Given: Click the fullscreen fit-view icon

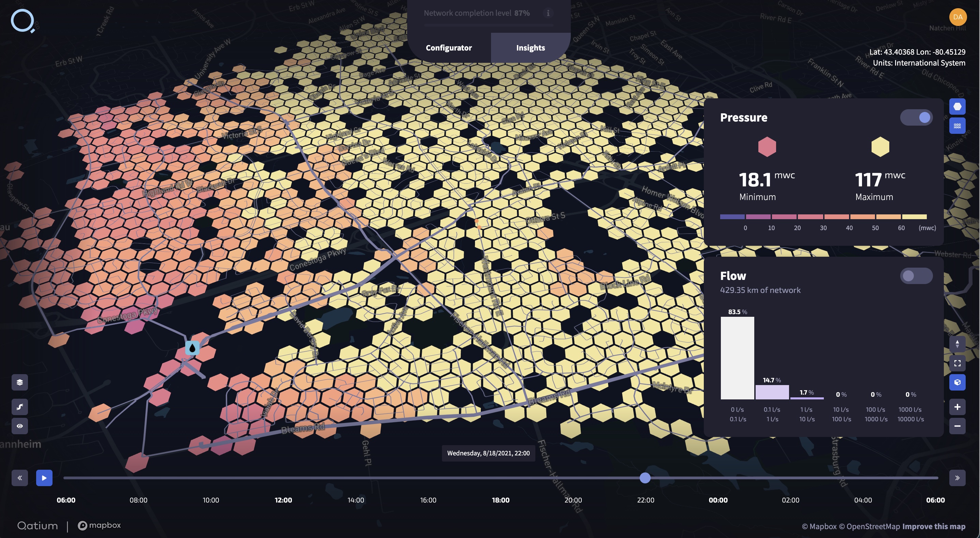Looking at the screenshot, I should 957,363.
